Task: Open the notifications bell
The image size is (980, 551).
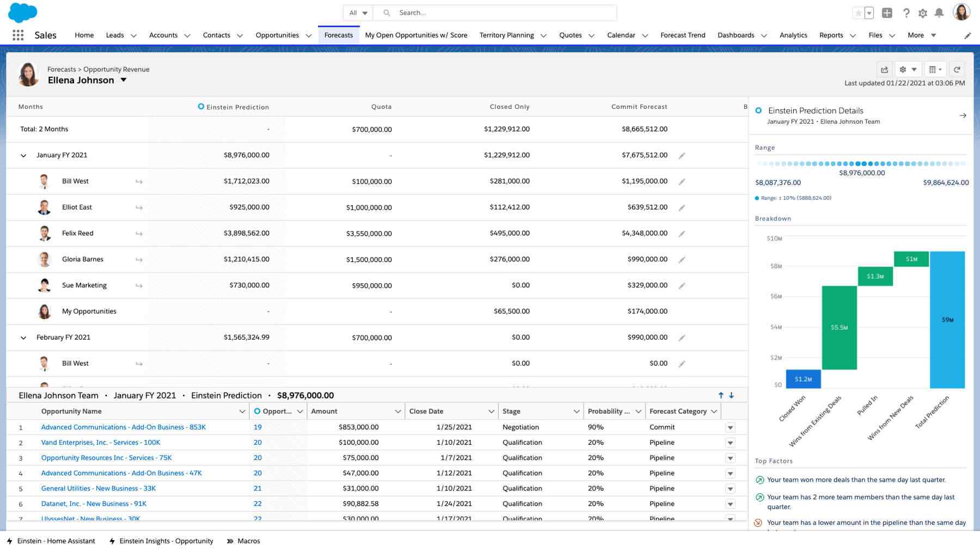Action: [939, 13]
